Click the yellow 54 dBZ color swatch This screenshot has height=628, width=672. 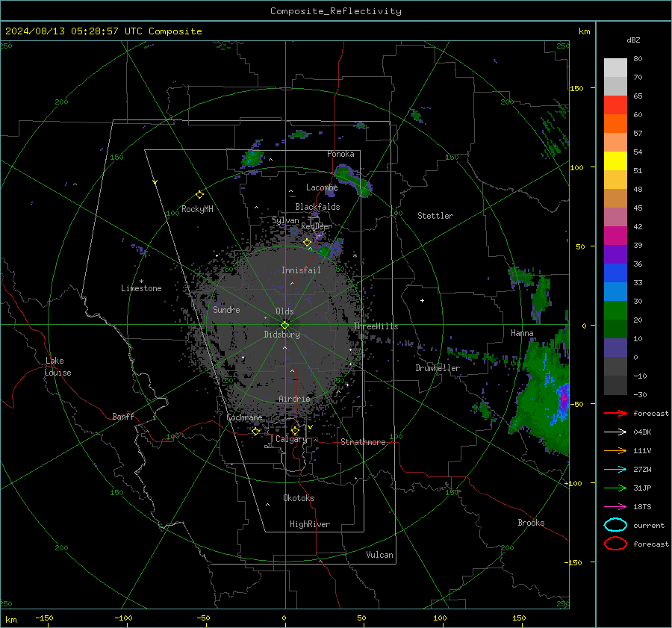pyautogui.click(x=615, y=161)
